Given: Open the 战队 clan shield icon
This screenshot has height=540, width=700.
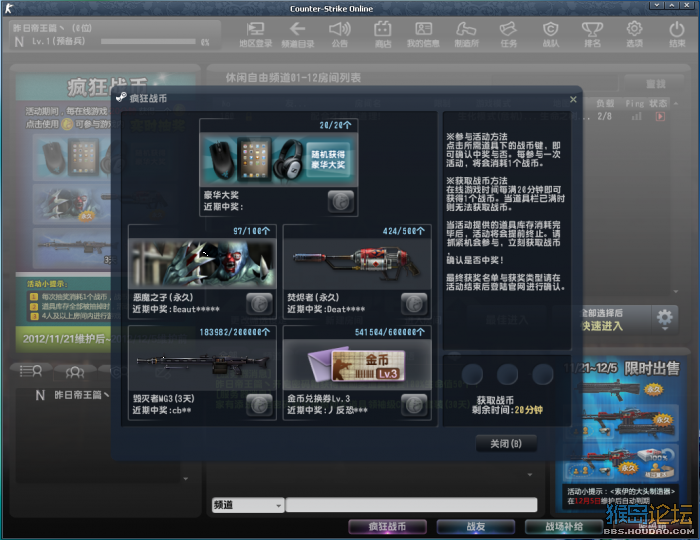Looking at the screenshot, I should click(550, 34).
